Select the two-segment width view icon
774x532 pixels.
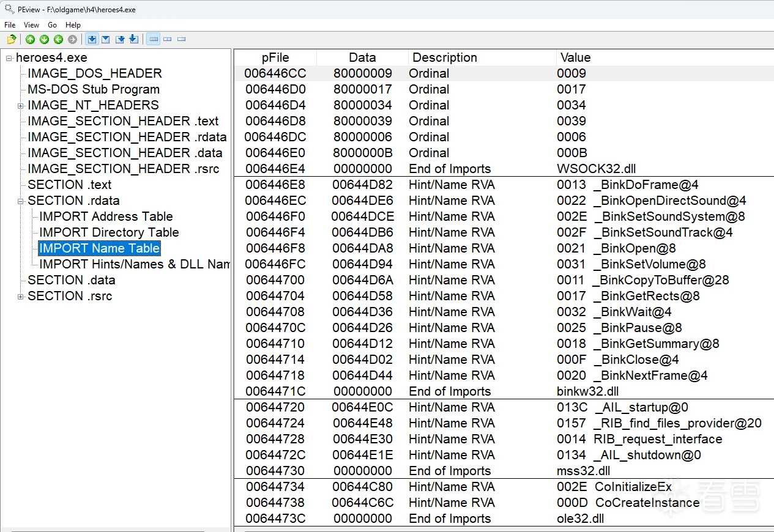168,40
